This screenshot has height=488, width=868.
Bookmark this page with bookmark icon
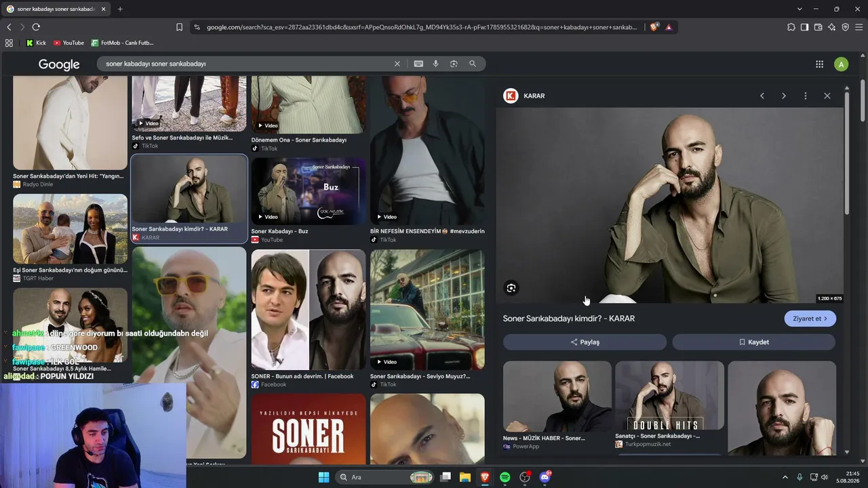[x=179, y=27]
